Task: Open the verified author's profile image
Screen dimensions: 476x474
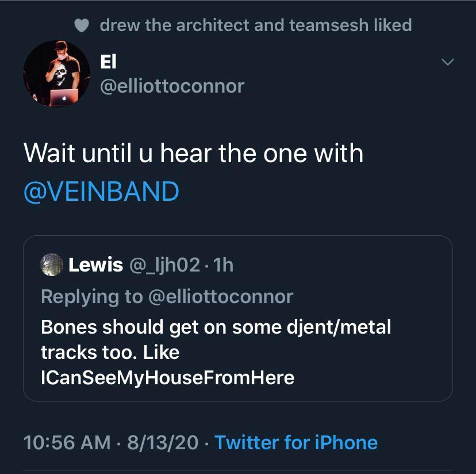Action: 56,74
